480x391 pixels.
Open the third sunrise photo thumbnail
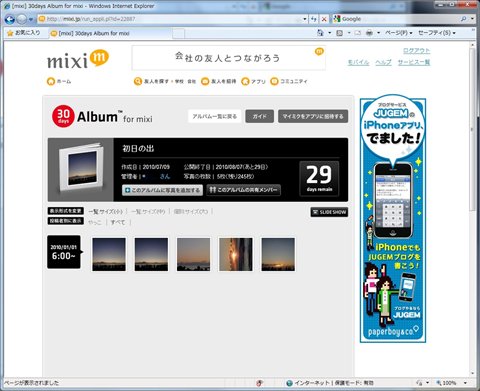click(x=193, y=254)
